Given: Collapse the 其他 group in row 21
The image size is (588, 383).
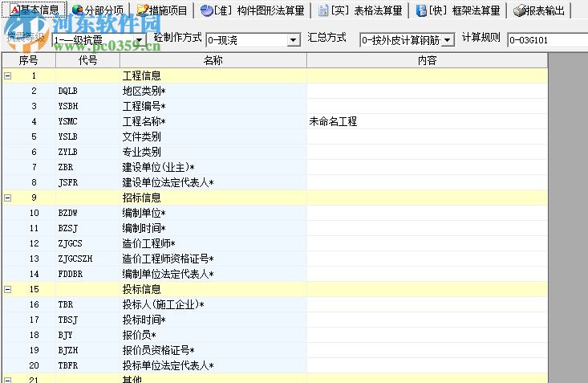Looking at the screenshot, I should (7, 380).
